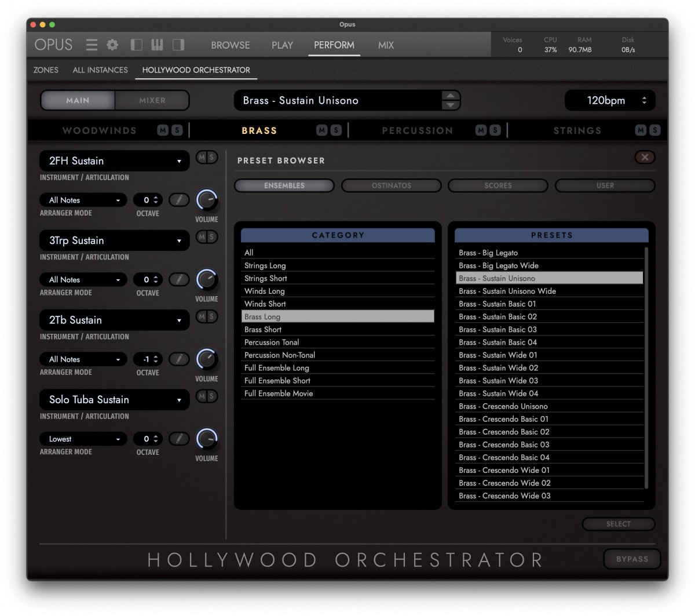The height and width of the screenshot is (616, 695).
Task: Show the right side panel icon
Action: [178, 45]
